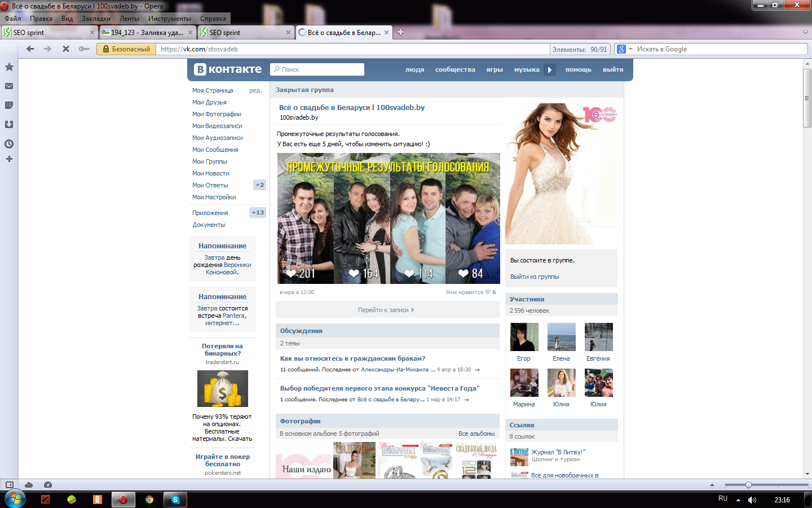Open the Невеста Года contest discussion
The height and width of the screenshot is (508, 812).
[x=379, y=388]
